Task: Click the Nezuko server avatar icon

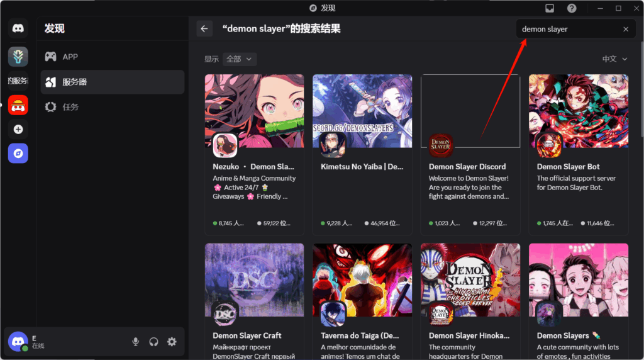Action: tap(225, 145)
